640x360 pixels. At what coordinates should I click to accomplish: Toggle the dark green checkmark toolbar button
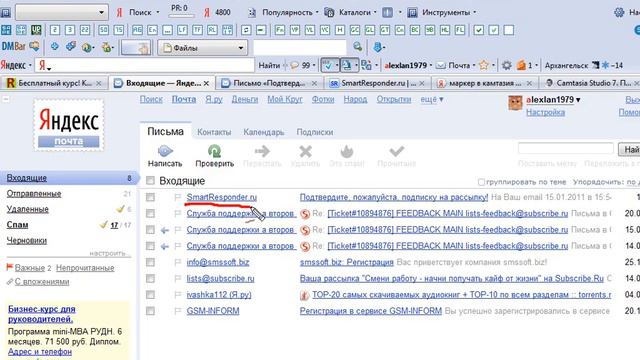(478, 30)
